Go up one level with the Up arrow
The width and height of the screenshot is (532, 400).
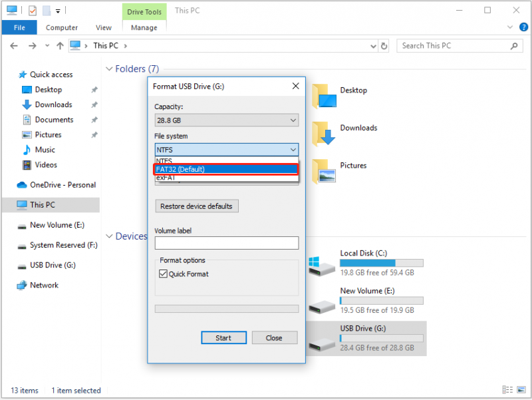tap(60, 46)
